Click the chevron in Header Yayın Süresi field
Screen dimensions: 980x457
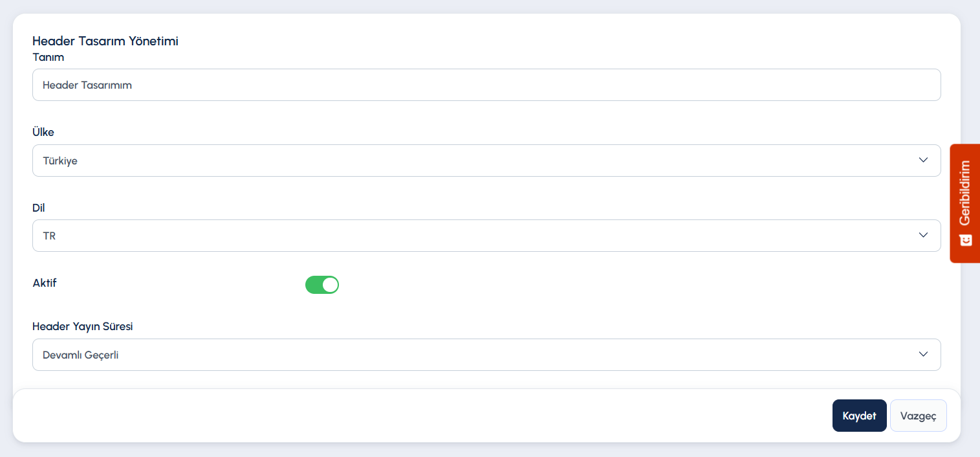[923, 354]
